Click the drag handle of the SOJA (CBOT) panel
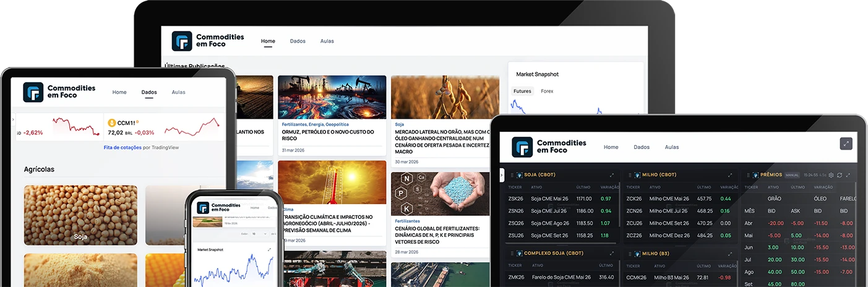868x287 pixels. pyautogui.click(x=512, y=175)
